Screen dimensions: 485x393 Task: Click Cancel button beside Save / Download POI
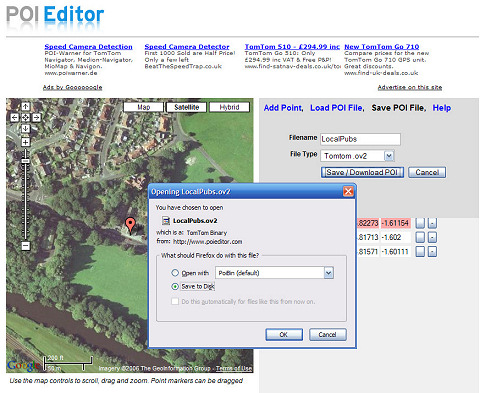pyautogui.click(x=427, y=172)
